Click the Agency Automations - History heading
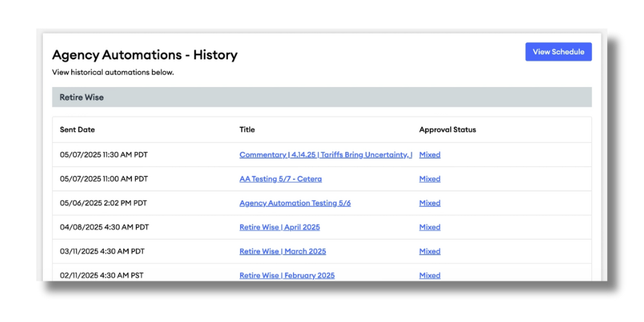This screenshot has height=322, width=644. pos(144,55)
